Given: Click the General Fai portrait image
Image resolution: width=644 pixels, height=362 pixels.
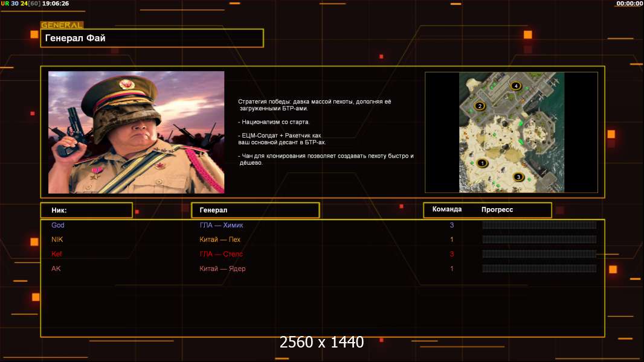Looking at the screenshot, I should [x=136, y=132].
